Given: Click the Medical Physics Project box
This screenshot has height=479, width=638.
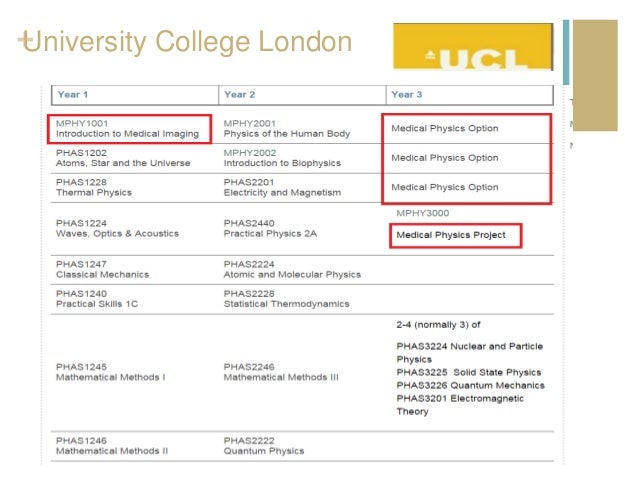Looking at the screenshot, I should (456, 235).
